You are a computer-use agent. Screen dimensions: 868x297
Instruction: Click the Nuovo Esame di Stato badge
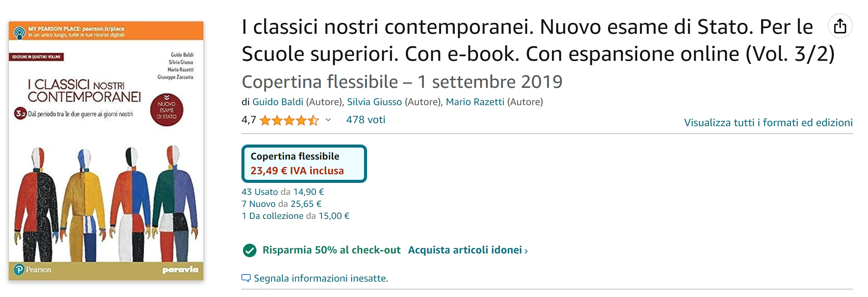click(167, 110)
